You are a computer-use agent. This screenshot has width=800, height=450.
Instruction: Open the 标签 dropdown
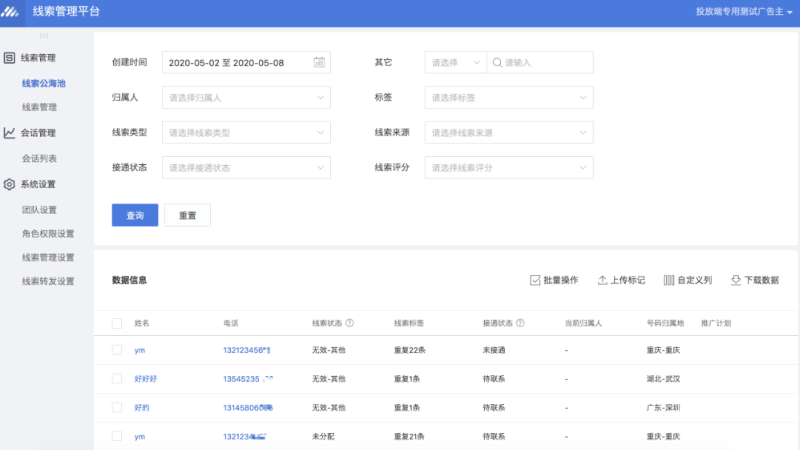point(509,97)
